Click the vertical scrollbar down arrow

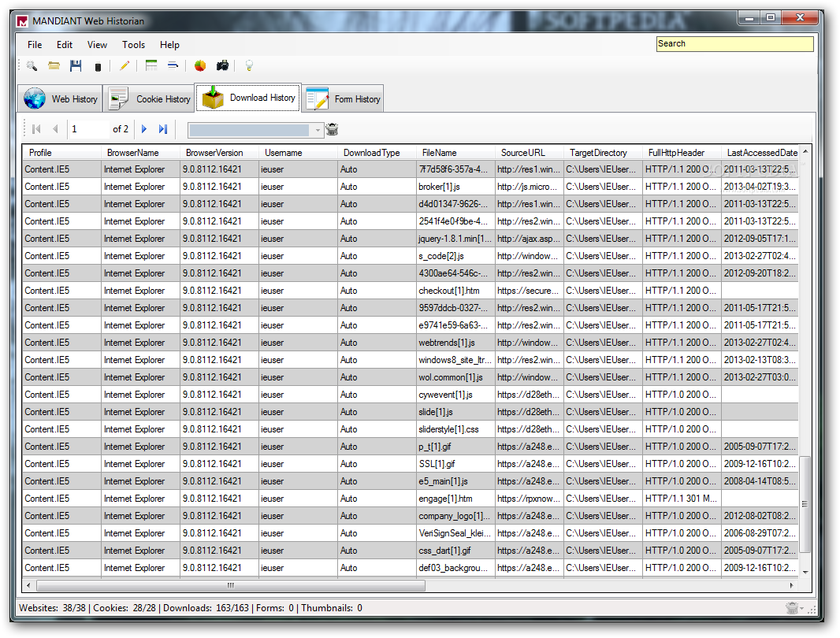805,572
